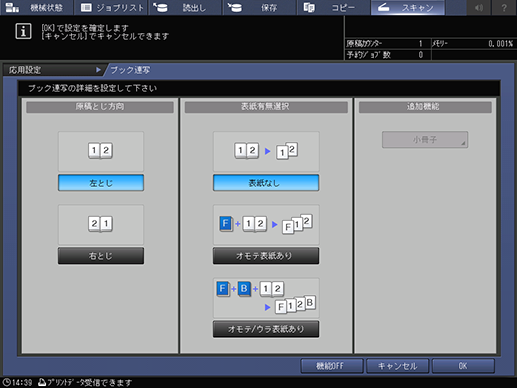Screen dimensions: 517x388
Task: Click the ブック連写 breadcrumb label
Action: coord(130,70)
